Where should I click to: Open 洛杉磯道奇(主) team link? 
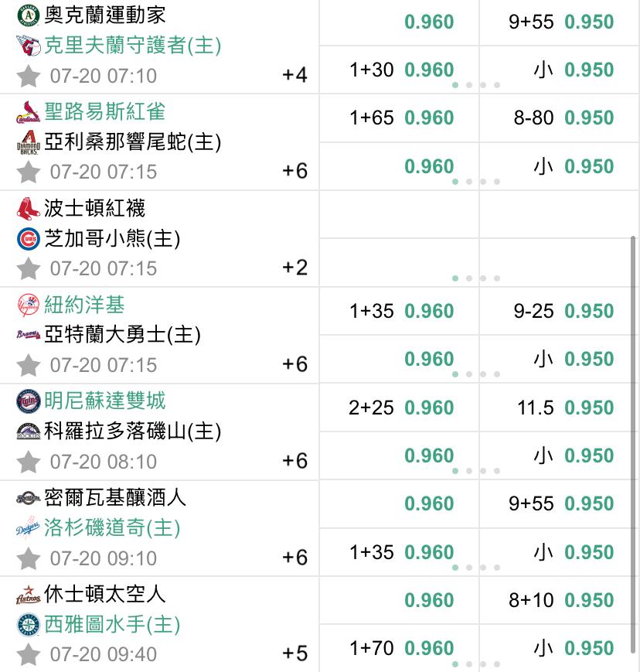click(x=112, y=528)
